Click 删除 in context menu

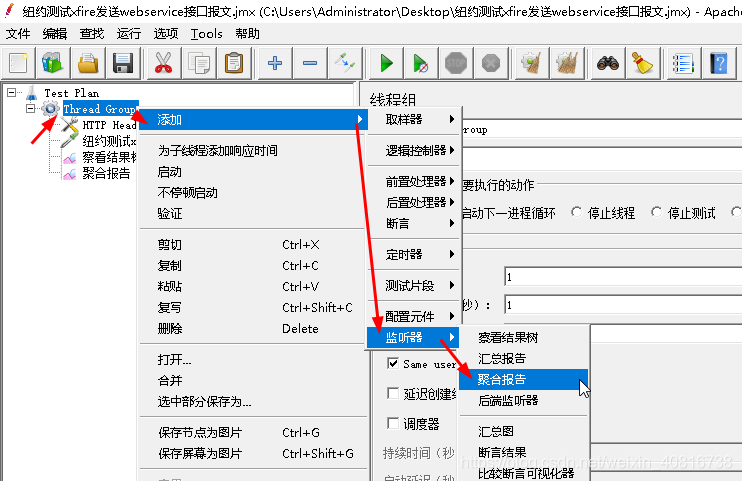(253, 329)
